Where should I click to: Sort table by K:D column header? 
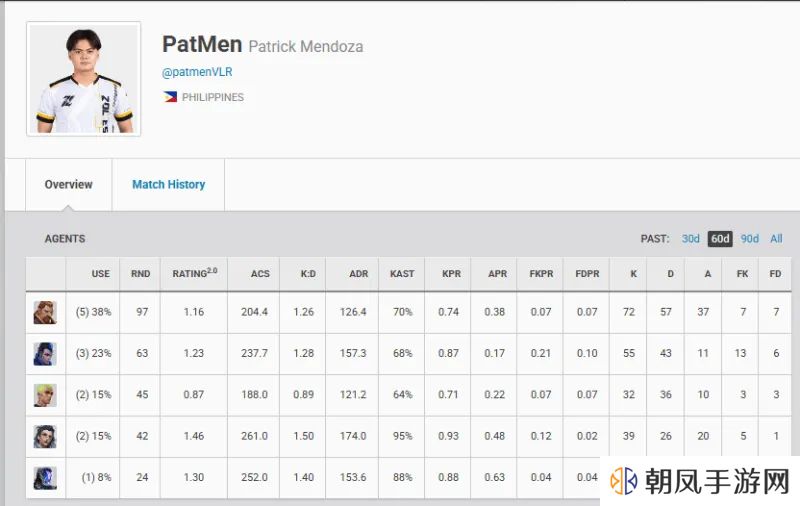308,273
